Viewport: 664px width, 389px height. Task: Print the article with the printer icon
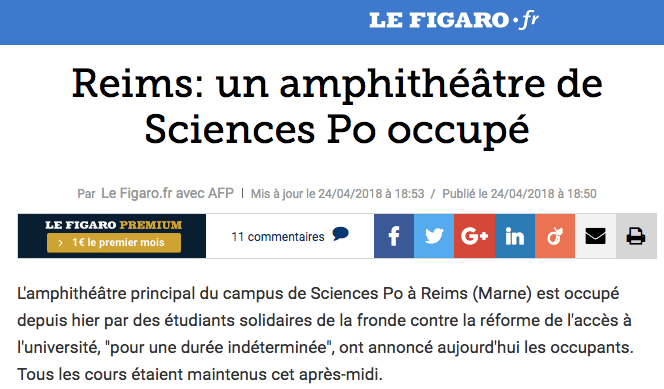click(636, 236)
